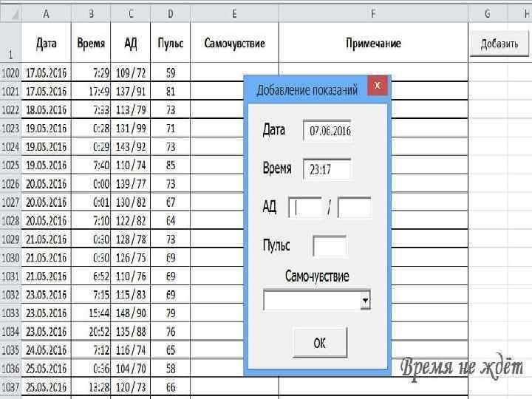Image resolution: width=532 pixels, height=399 pixels.
Task: Click the Пульс header cell
Action: tap(171, 43)
